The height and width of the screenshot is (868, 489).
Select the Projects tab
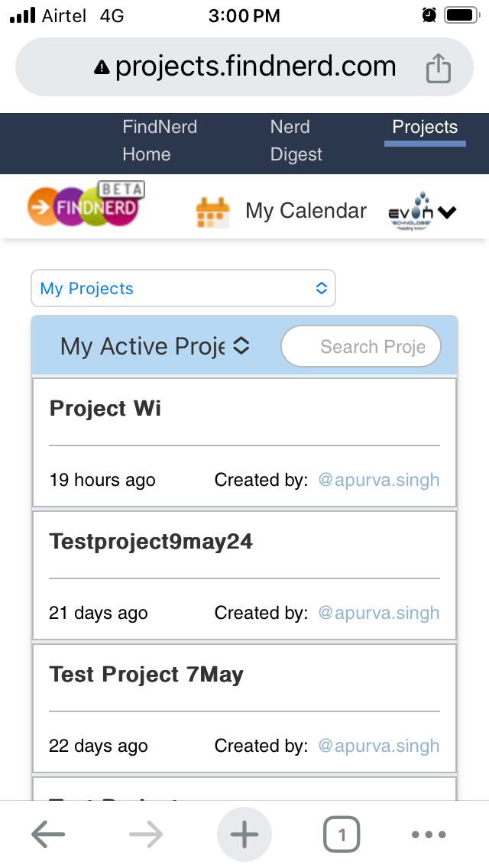click(425, 128)
